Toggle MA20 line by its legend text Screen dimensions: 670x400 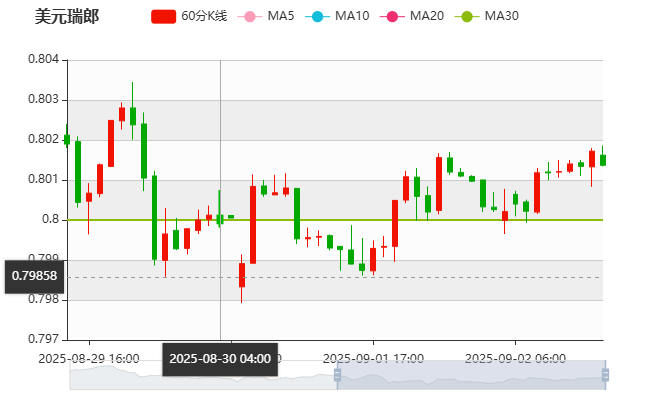(x=427, y=17)
